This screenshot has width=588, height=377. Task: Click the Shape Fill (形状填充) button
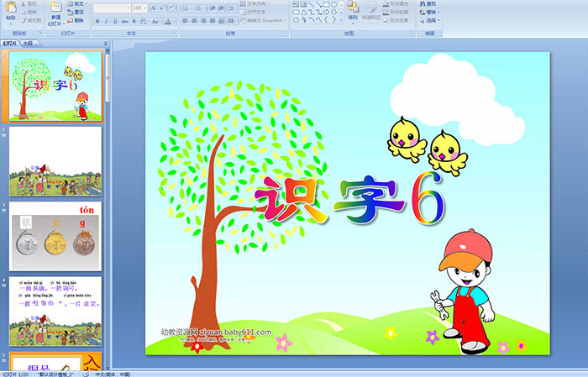pyautogui.click(x=398, y=3)
